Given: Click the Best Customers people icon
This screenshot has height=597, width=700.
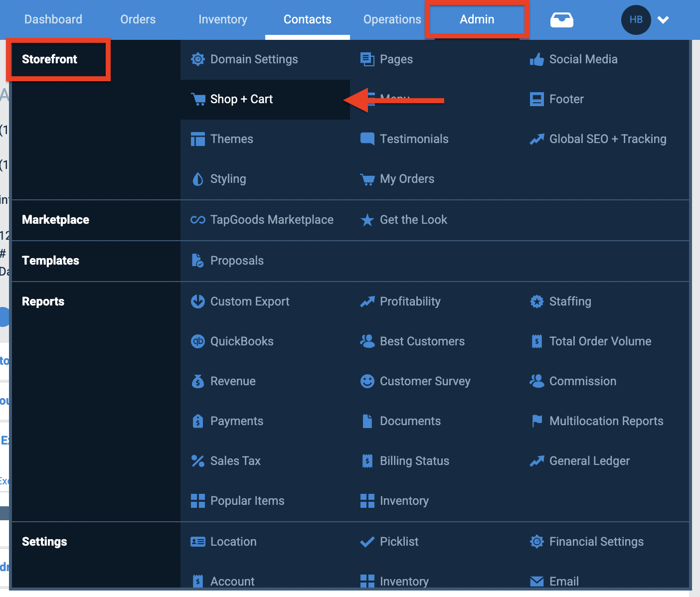Looking at the screenshot, I should tap(367, 341).
